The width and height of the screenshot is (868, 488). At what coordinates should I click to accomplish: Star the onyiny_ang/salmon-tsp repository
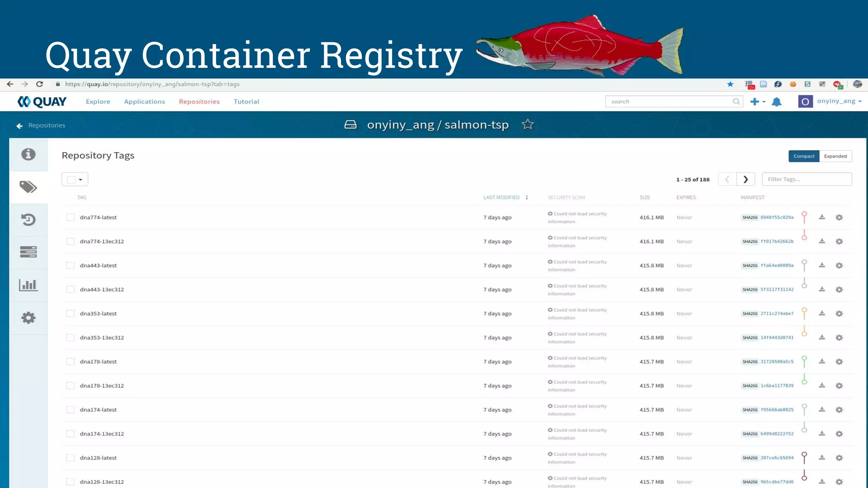pyautogui.click(x=528, y=125)
